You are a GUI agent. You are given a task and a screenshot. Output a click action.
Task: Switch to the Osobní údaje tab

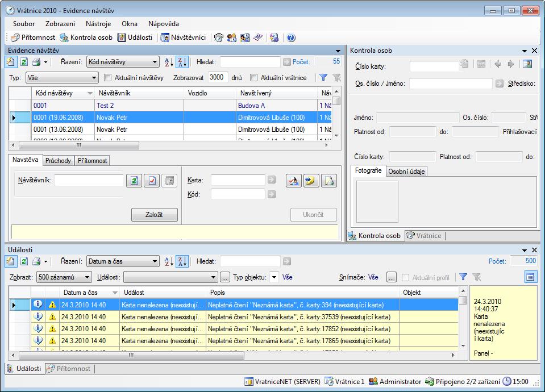pyautogui.click(x=406, y=172)
